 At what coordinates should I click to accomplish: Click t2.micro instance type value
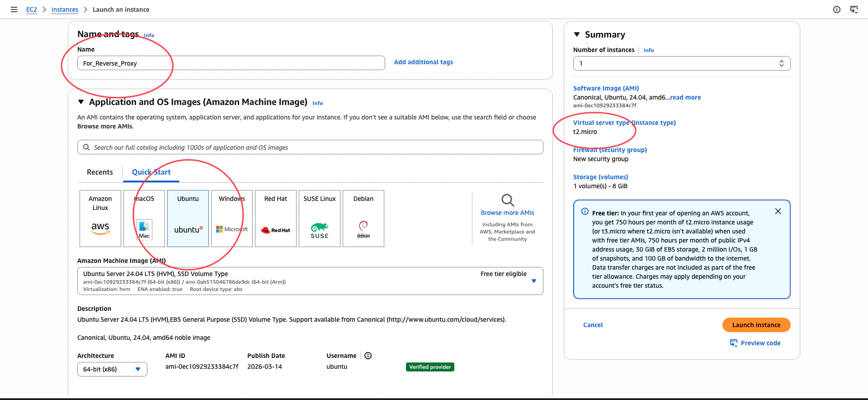point(585,132)
